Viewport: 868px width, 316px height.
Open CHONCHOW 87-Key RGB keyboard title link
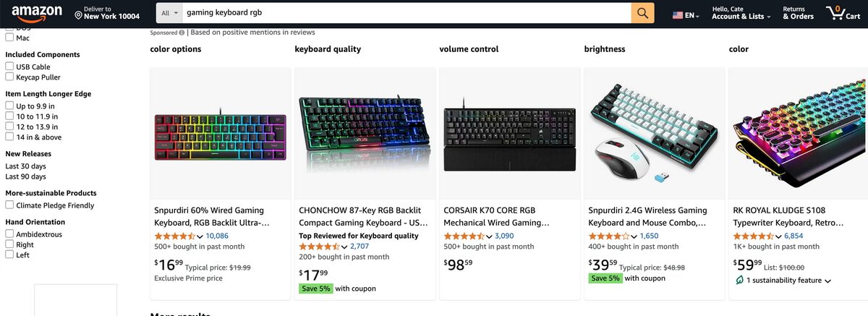pos(363,216)
